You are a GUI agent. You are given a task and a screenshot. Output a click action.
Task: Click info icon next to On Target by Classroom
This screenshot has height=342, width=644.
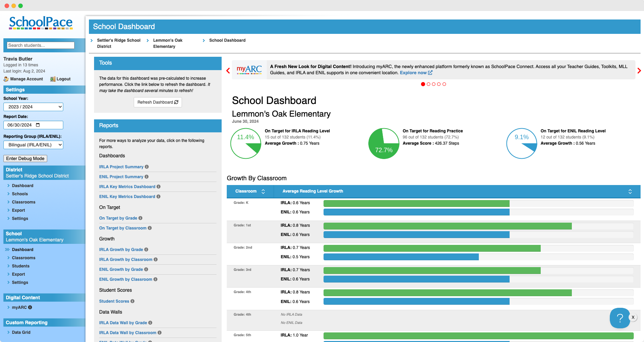pyautogui.click(x=149, y=228)
